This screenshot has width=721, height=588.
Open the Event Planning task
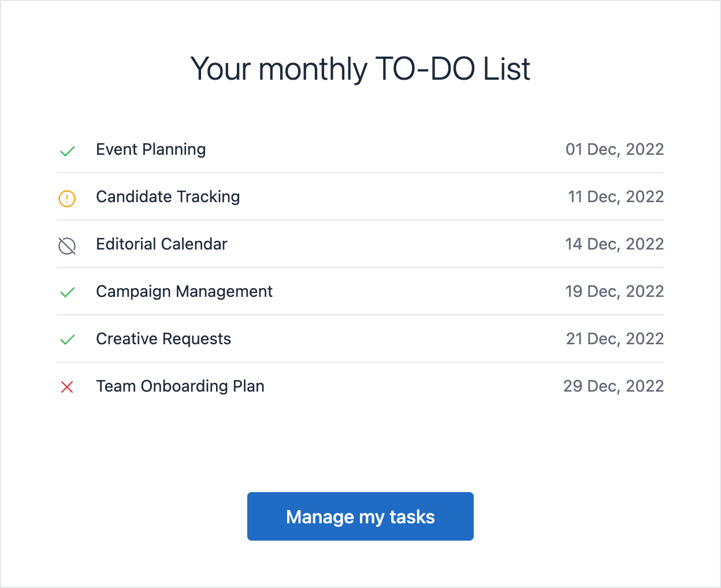click(151, 149)
